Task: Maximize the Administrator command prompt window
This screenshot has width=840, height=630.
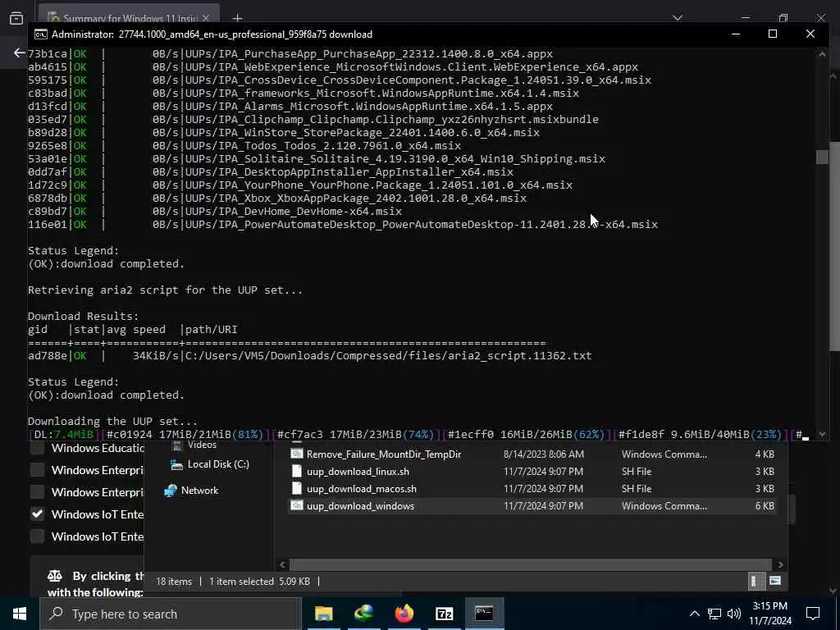Action: click(x=773, y=34)
